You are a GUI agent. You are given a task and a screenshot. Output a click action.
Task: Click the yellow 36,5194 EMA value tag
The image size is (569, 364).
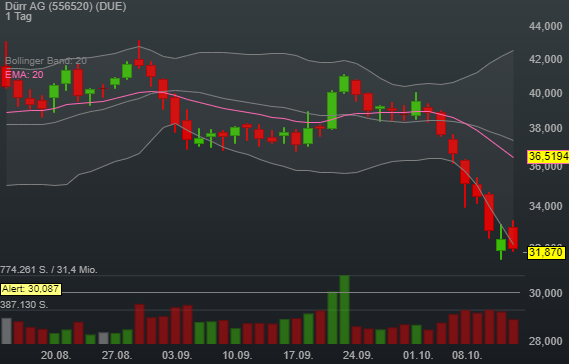[x=548, y=156]
